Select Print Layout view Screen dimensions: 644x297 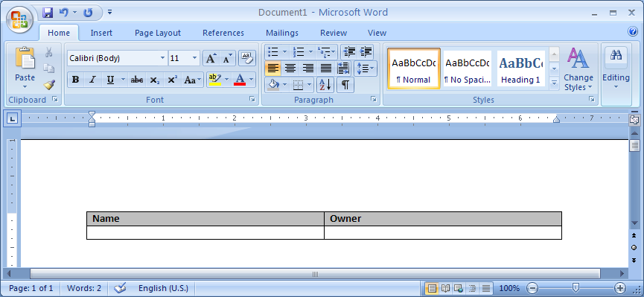point(432,288)
